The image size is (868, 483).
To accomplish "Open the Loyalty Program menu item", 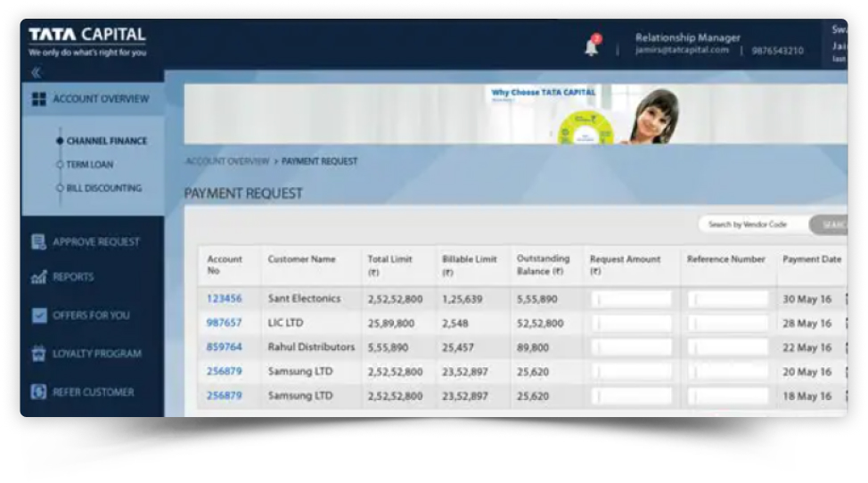I will 96,354.
